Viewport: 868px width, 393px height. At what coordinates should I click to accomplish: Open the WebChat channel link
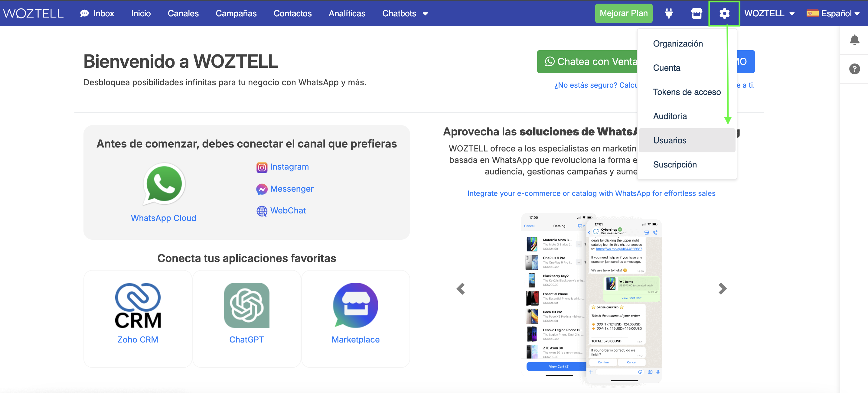(288, 211)
